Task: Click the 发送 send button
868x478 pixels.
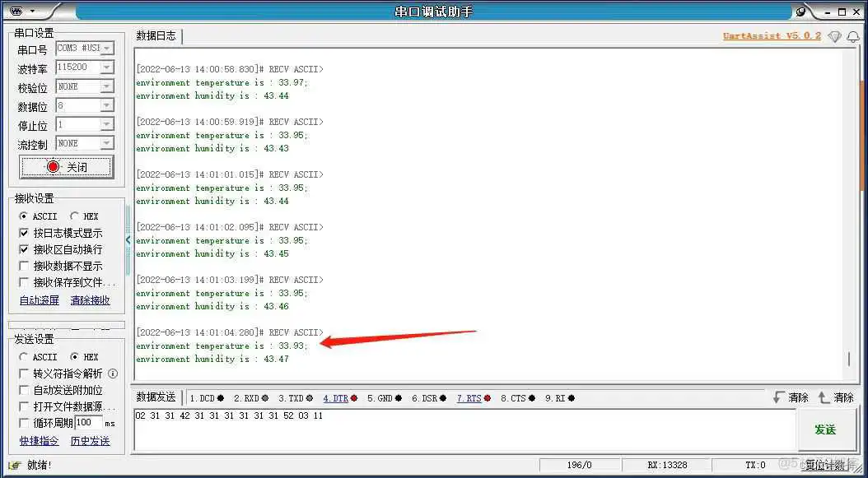Action: pos(826,428)
